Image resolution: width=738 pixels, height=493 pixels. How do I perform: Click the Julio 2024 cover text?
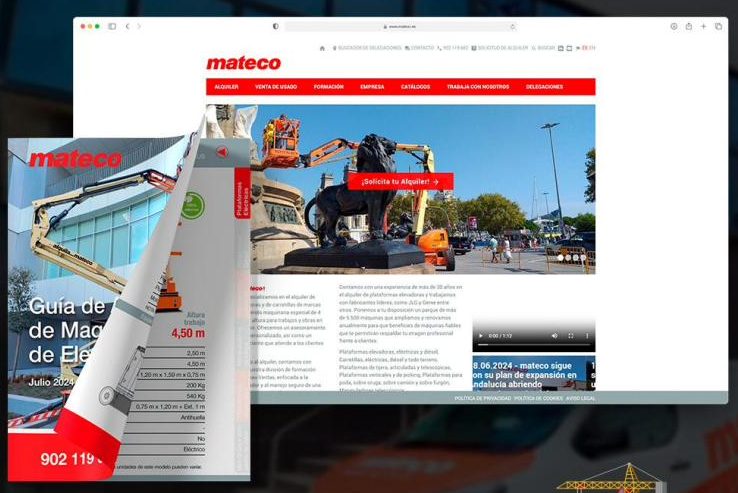pyautogui.click(x=51, y=382)
